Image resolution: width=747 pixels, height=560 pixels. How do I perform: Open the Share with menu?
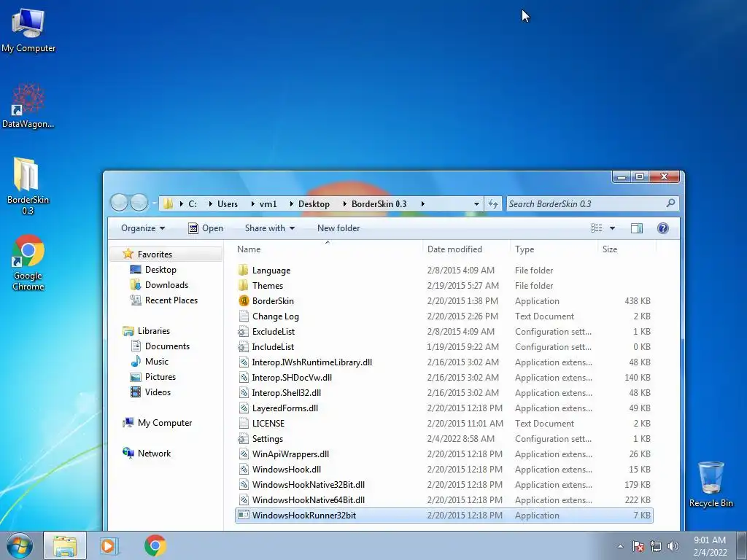click(270, 228)
